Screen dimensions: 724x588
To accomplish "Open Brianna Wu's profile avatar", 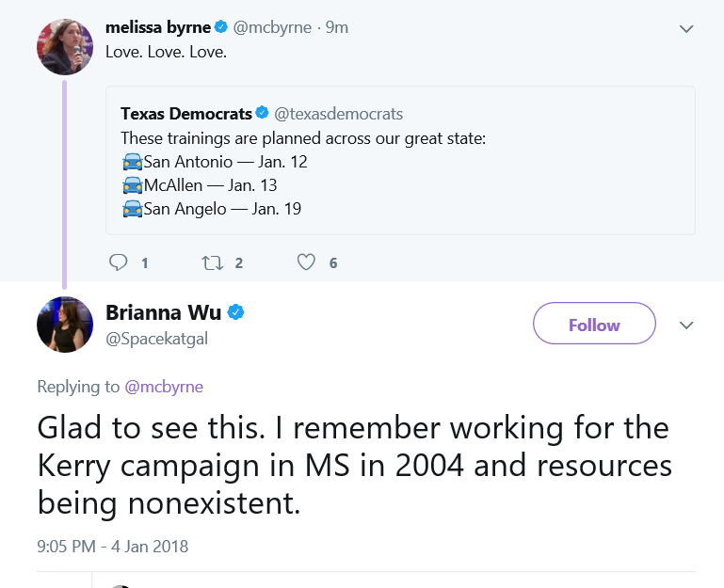I will (x=65, y=325).
